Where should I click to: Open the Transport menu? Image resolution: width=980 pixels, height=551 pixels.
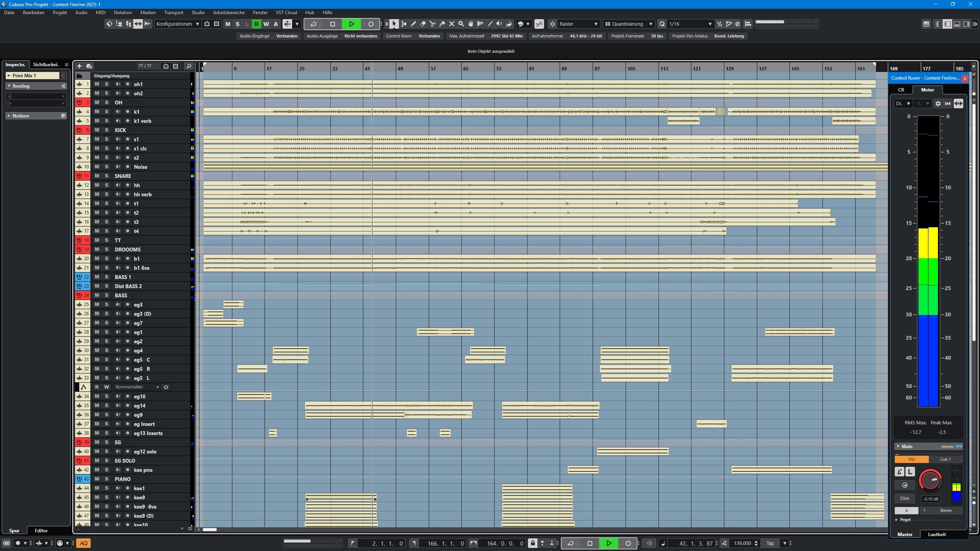pos(173,13)
